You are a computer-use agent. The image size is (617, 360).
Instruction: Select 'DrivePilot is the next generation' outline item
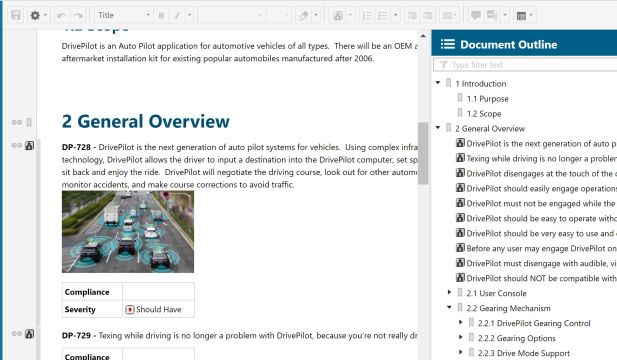[x=541, y=144]
